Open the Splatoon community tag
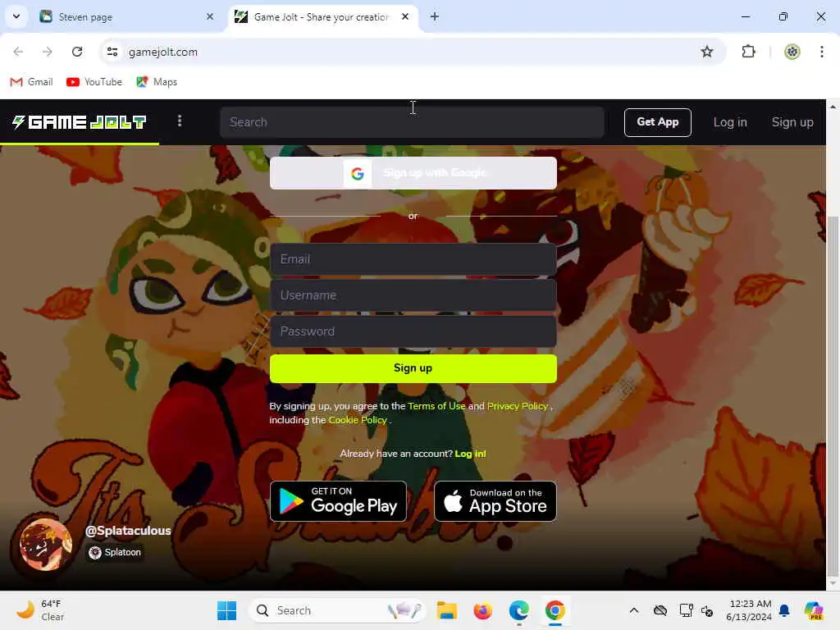The image size is (840, 630). tap(115, 552)
